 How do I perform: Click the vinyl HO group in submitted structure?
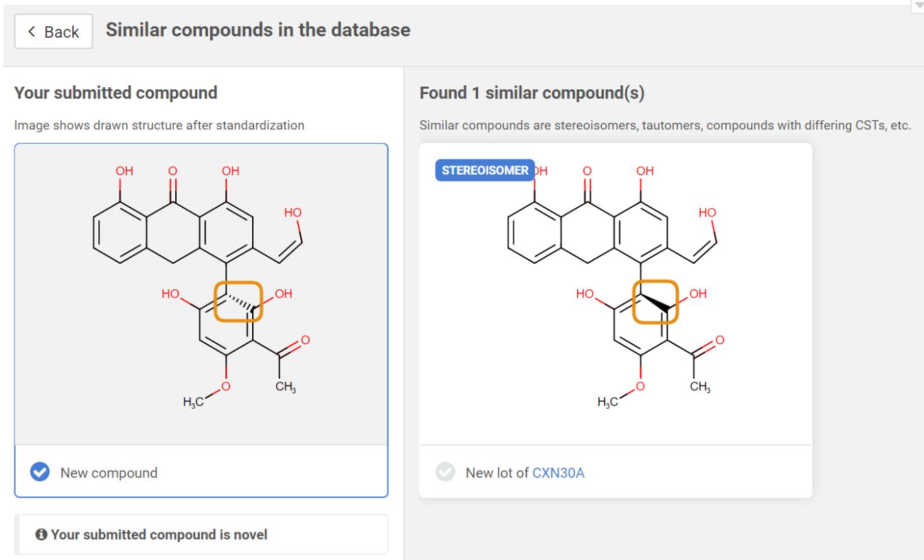293,213
